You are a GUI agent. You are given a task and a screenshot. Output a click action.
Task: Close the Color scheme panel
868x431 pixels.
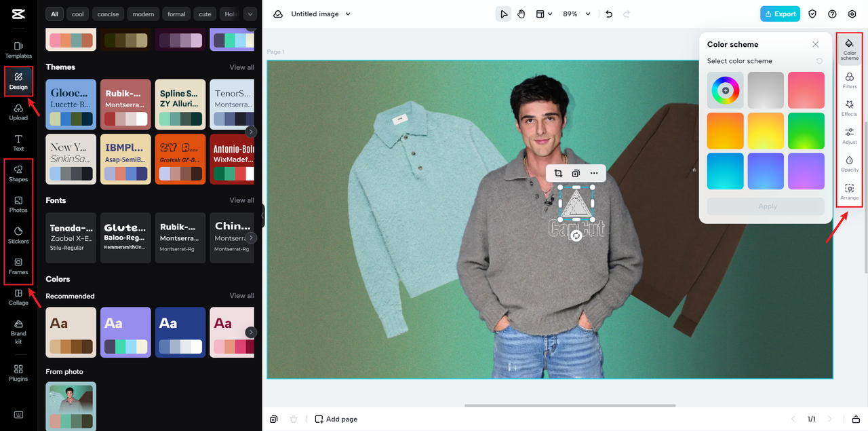coord(815,44)
